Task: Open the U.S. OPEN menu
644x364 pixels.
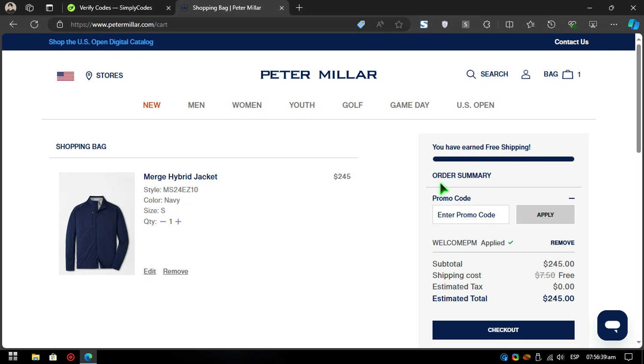Action: point(475,105)
